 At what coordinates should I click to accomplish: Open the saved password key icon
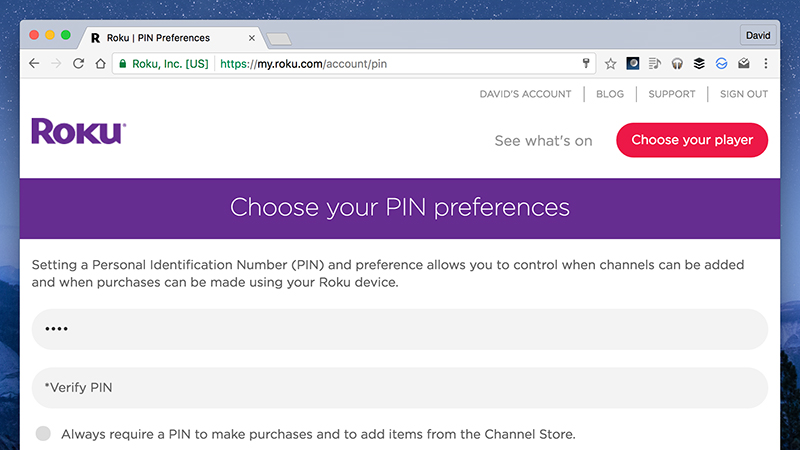point(586,63)
